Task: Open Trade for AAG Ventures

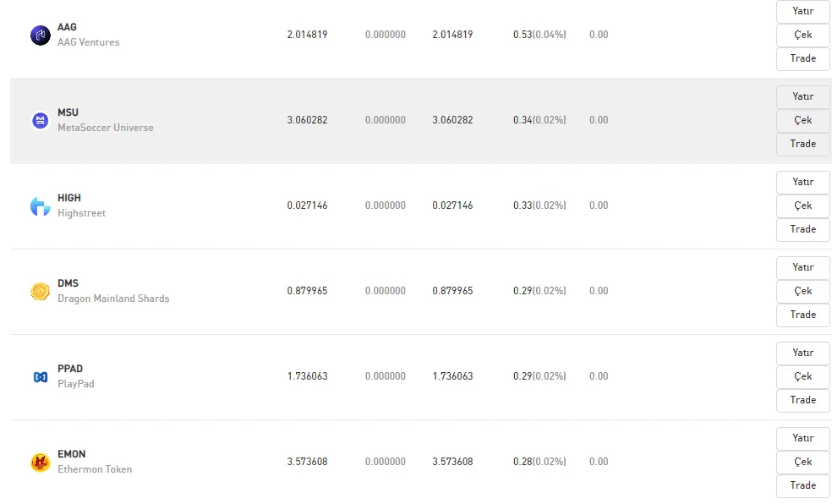Action: (802, 59)
